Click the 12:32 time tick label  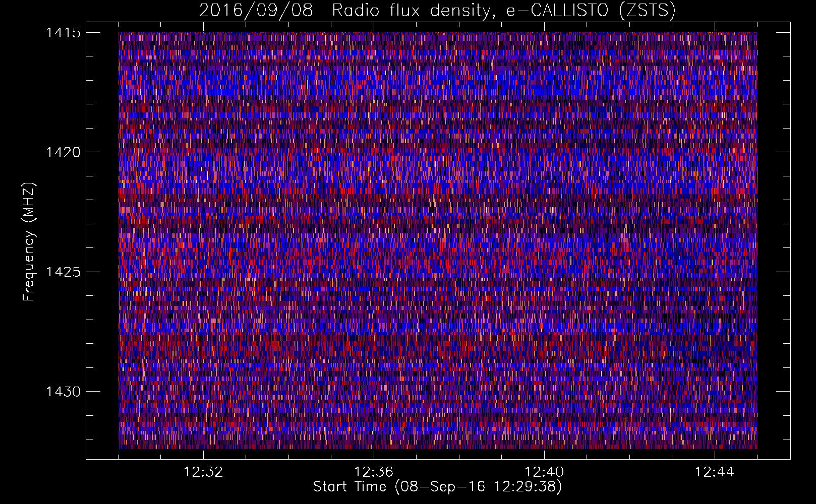point(203,472)
